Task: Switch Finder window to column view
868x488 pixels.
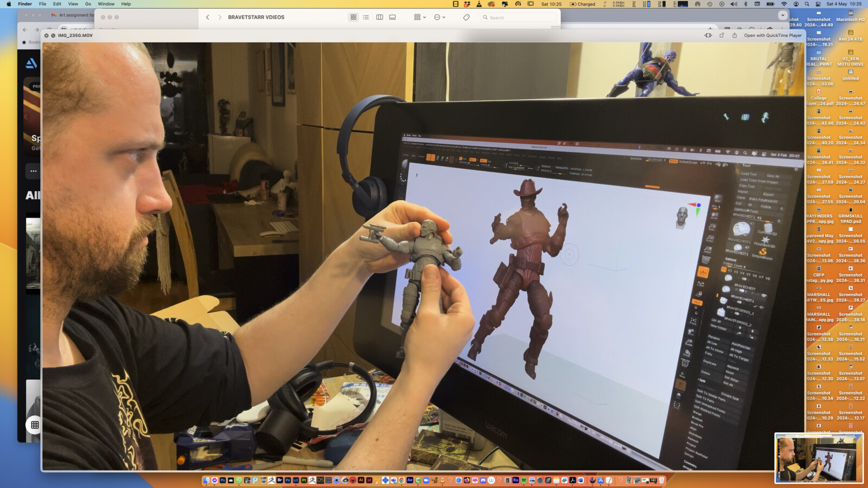Action: (379, 17)
